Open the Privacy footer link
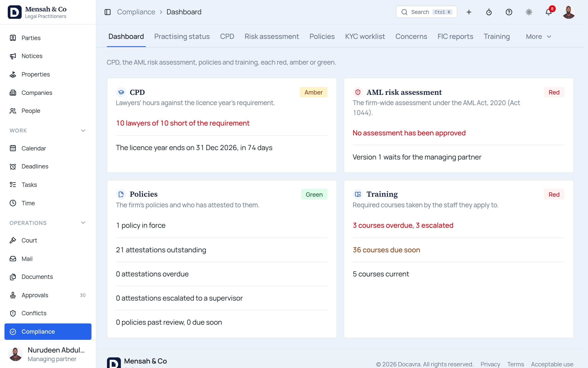588x368 pixels. click(490, 364)
